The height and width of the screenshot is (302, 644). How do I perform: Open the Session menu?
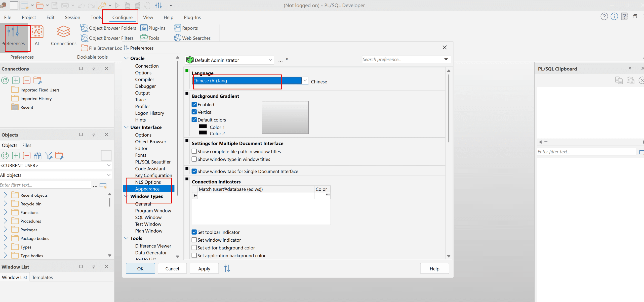click(x=72, y=17)
